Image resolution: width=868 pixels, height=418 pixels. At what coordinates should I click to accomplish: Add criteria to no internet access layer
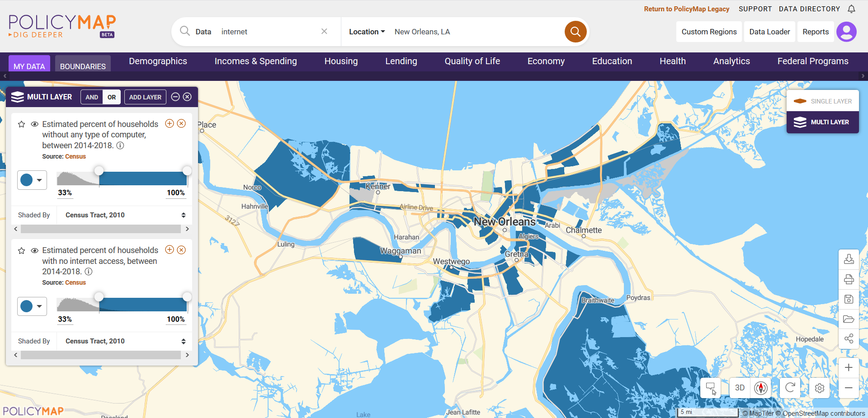170,250
